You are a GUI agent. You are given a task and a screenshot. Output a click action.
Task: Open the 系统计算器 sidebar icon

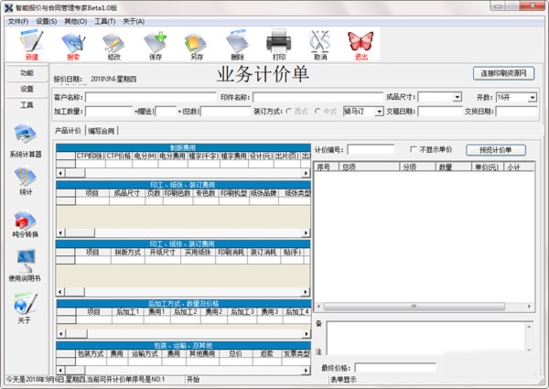click(x=25, y=140)
